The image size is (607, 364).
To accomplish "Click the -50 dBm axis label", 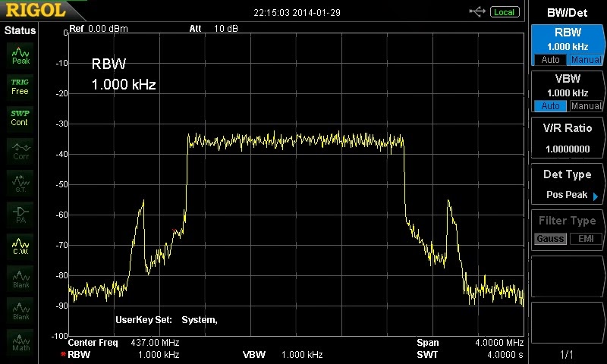I will pos(61,184).
